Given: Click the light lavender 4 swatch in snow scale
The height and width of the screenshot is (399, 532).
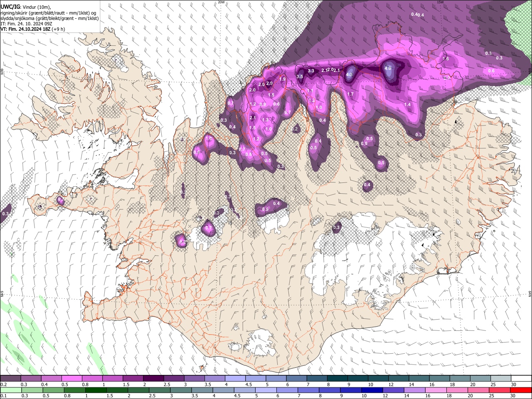Looking at the screenshot, I should [x=234, y=379].
